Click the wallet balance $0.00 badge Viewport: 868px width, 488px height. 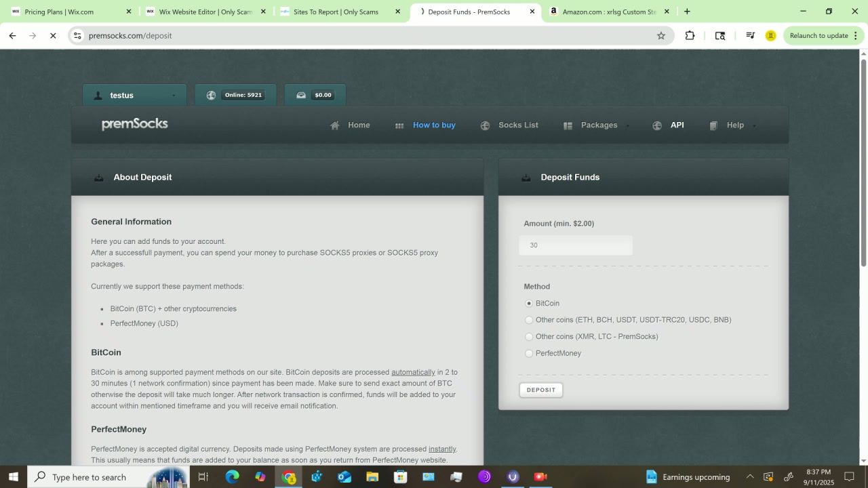click(315, 95)
